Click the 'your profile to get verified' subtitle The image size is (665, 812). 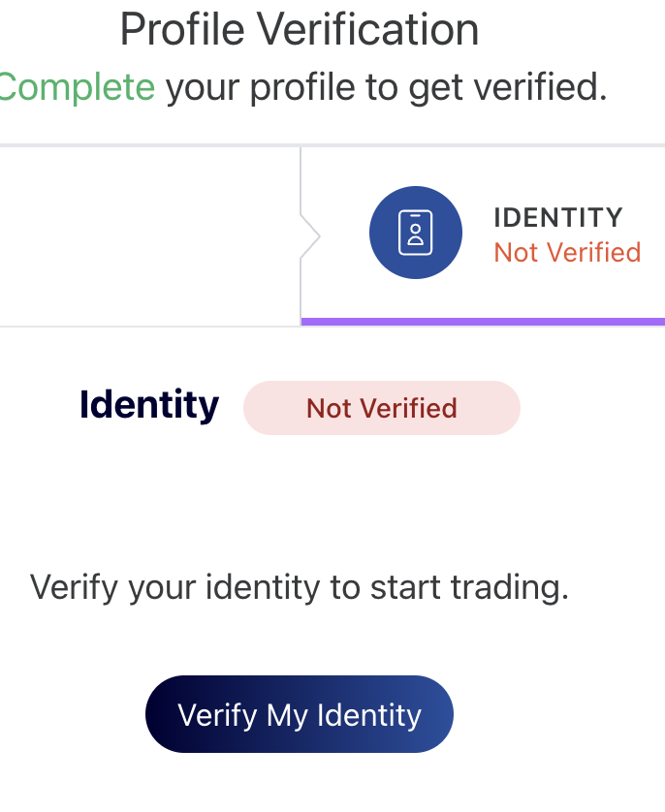pyautogui.click(x=386, y=87)
